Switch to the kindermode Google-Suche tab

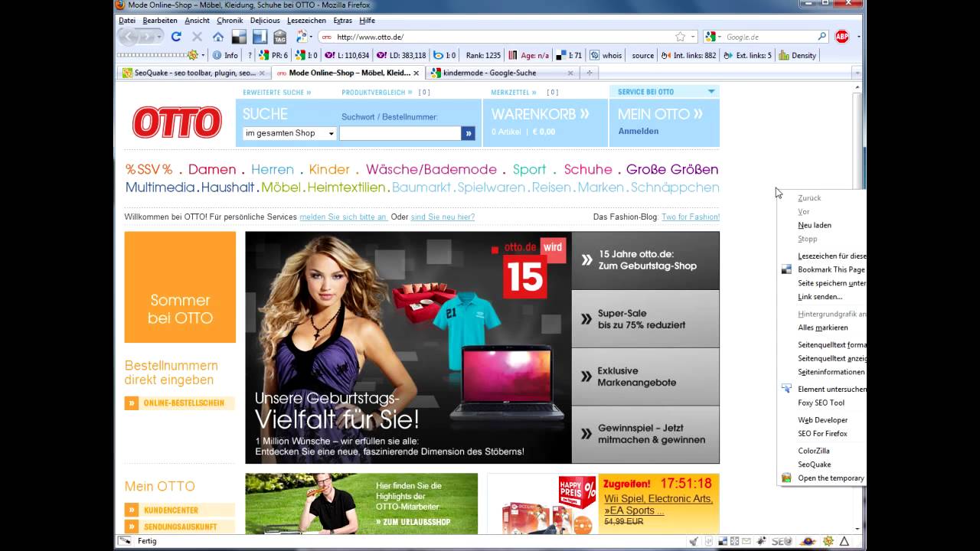502,73
